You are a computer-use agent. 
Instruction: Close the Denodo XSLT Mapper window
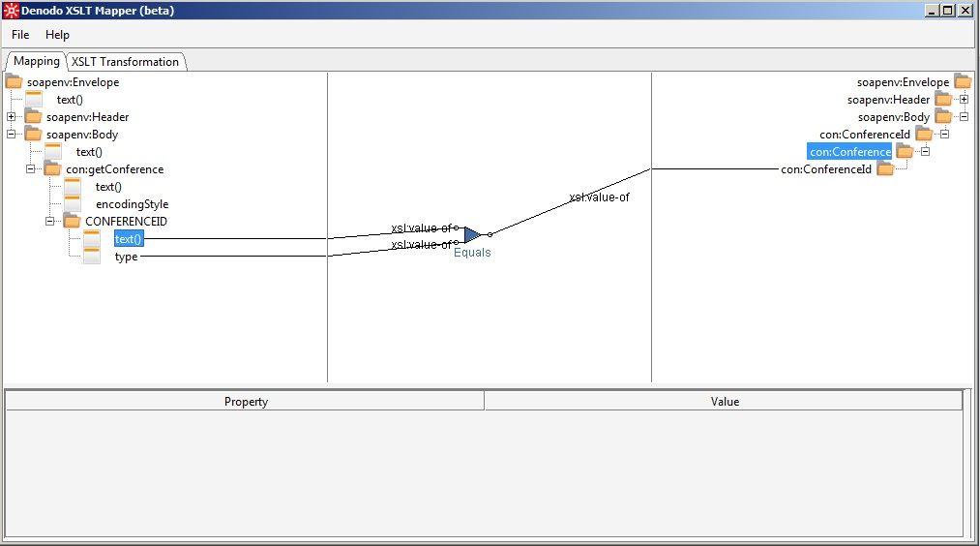coord(965,11)
